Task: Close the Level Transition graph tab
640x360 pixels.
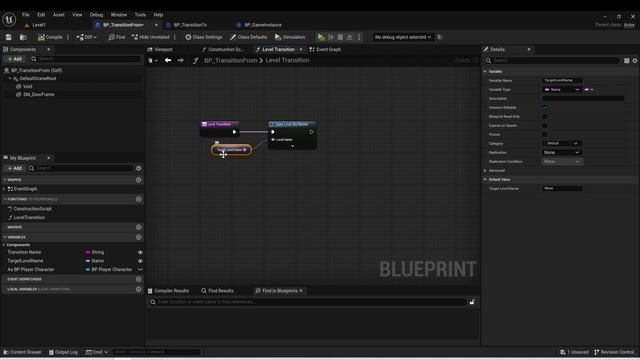Action: tap(301, 49)
